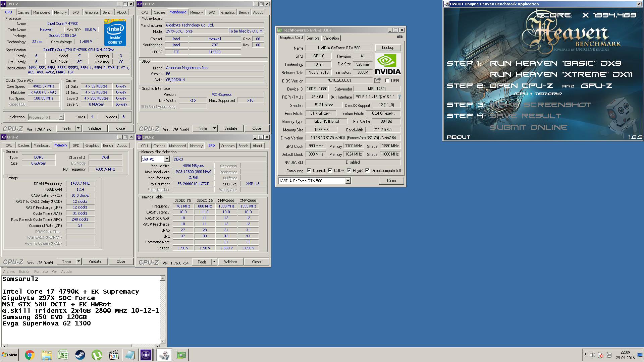Switch to GPU-Z taskbar icon
Image resolution: width=644 pixels, height=362 pixels.
(x=181, y=355)
